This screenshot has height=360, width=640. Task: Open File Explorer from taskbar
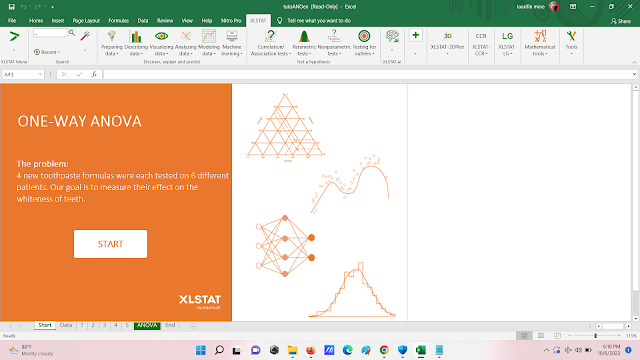[x=292, y=350]
